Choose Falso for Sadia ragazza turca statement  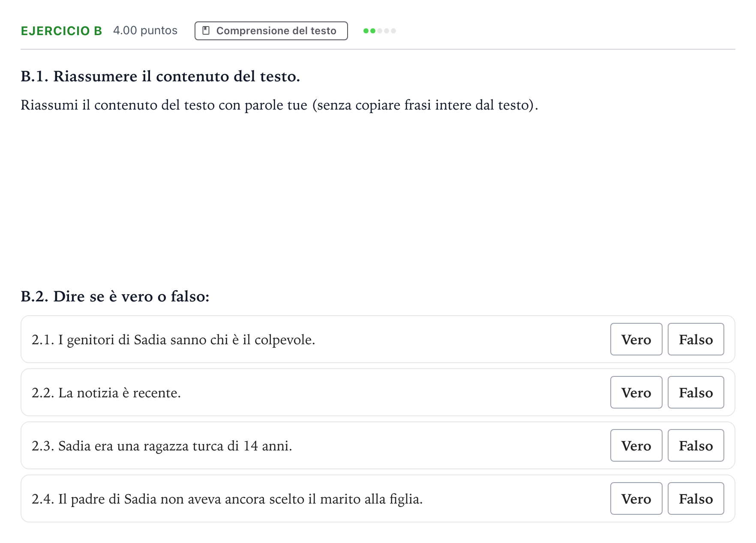696,445
